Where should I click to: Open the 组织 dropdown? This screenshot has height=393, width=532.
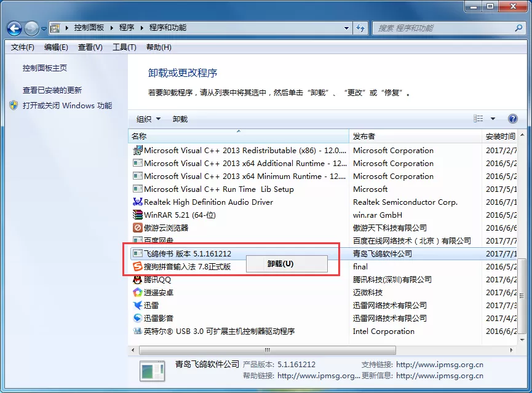148,119
